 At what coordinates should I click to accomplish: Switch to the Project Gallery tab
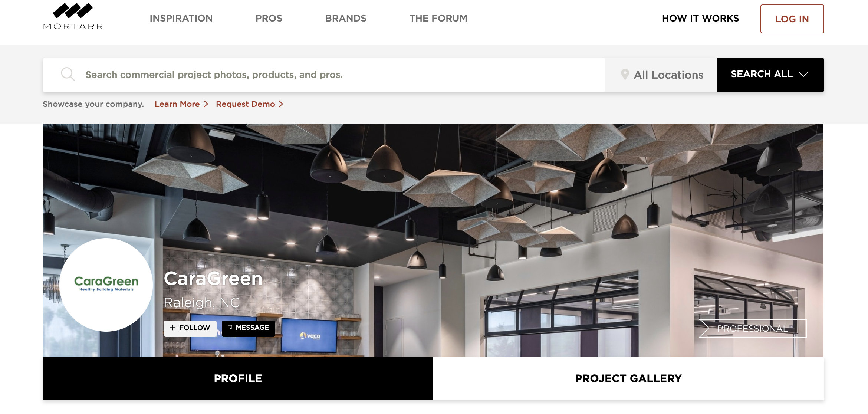[x=628, y=378]
